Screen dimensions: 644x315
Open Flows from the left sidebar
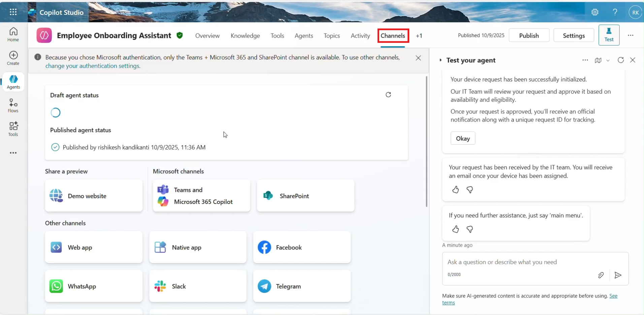(13, 105)
